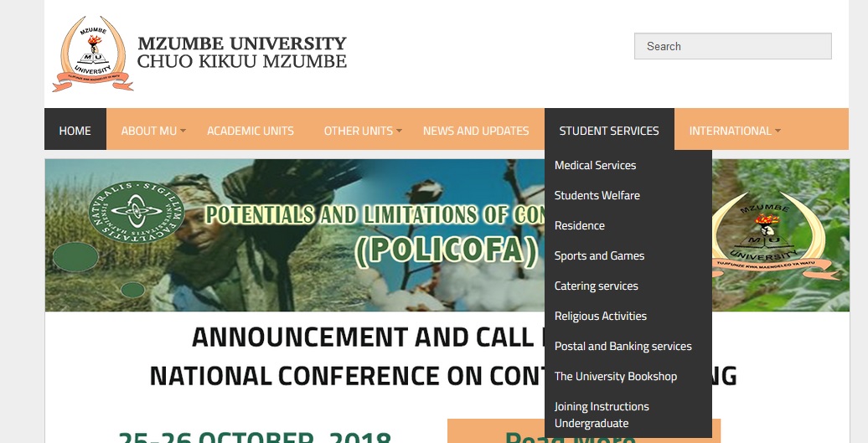Screen dimensions: 868x443
Task: Open the ACADEMIC UNITS menu
Action: click(251, 131)
